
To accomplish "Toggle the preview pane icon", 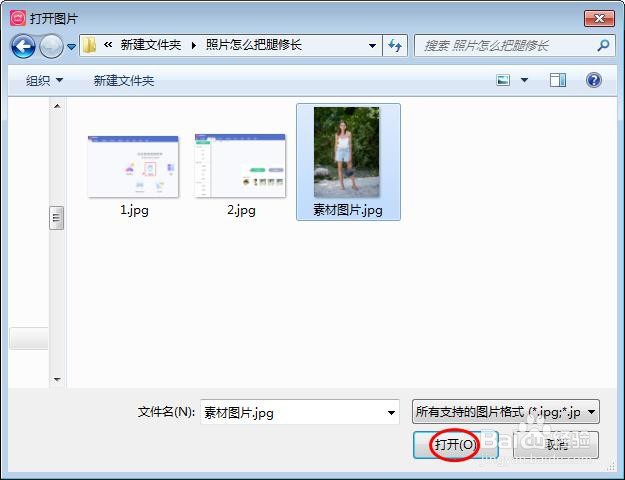I will (558, 80).
